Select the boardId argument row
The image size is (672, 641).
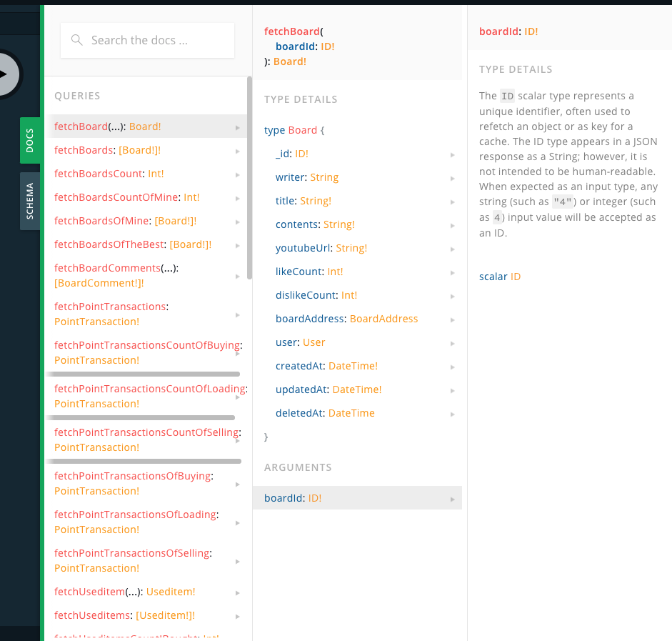pos(357,498)
